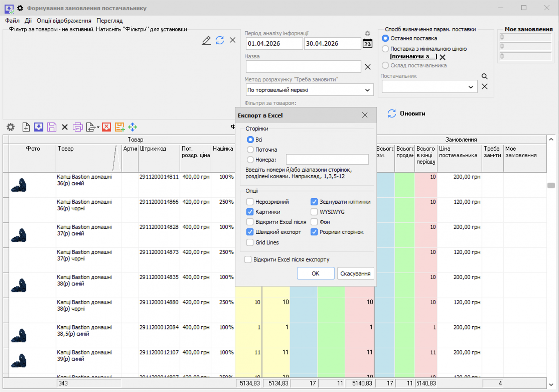Click the purple save diskette icon
559x392 pixels.
(52, 127)
